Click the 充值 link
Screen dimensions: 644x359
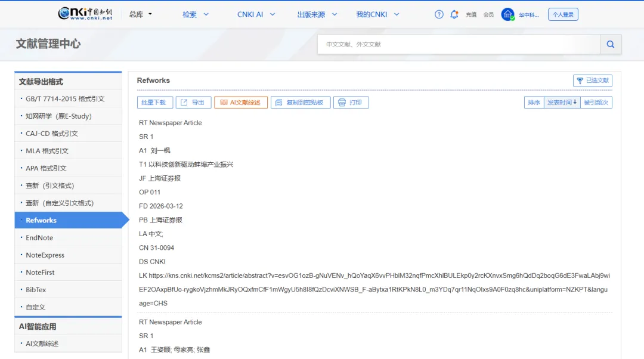point(471,15)
